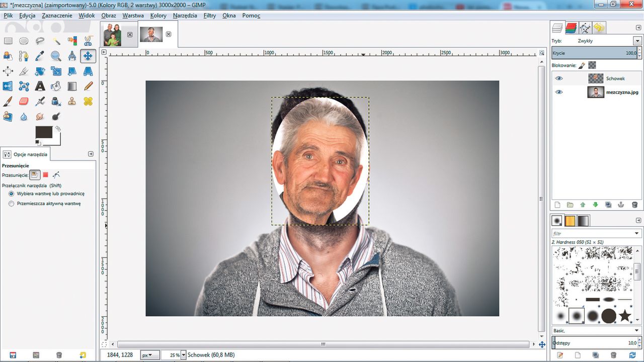Viewport: 644px width, 362px height.
Task: Select the Alignment tool
Action: click(x=8, y=71)
